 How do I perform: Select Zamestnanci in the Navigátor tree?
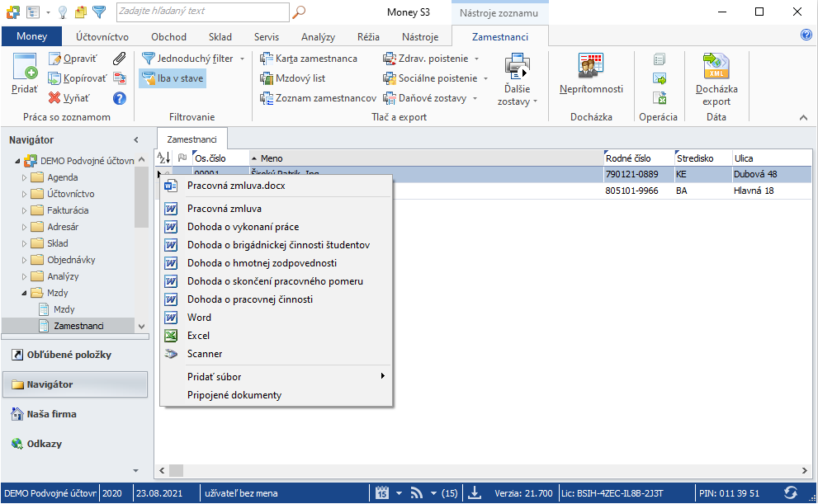click(x=78, y=326)
